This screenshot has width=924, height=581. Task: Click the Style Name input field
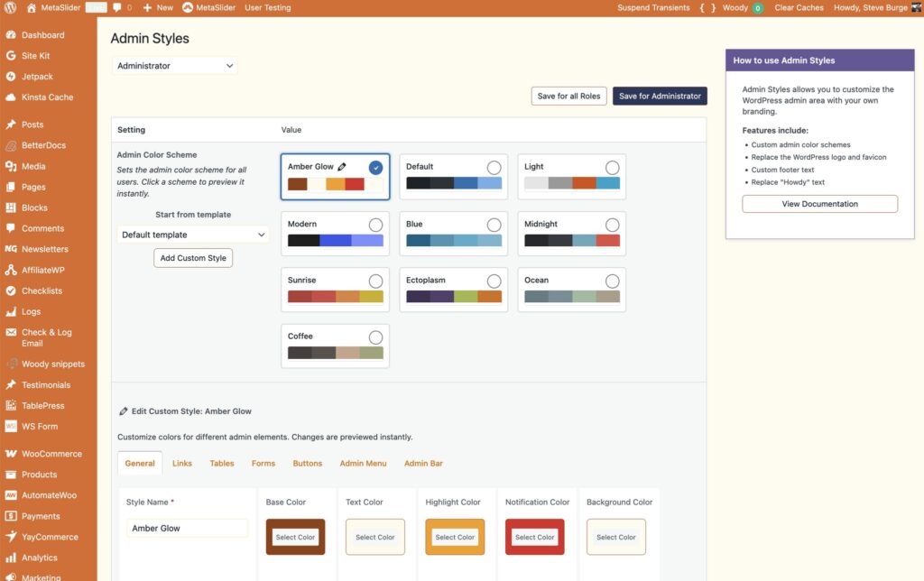coord(188,529)
